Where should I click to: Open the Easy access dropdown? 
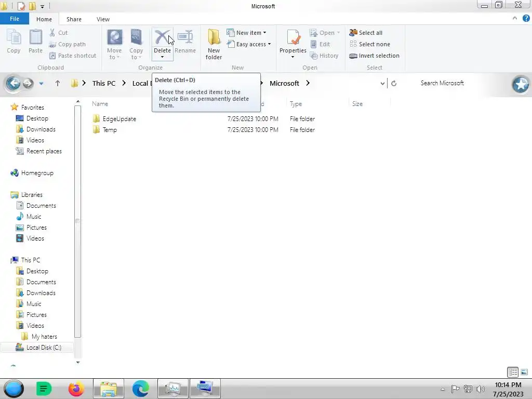(249, 44)
